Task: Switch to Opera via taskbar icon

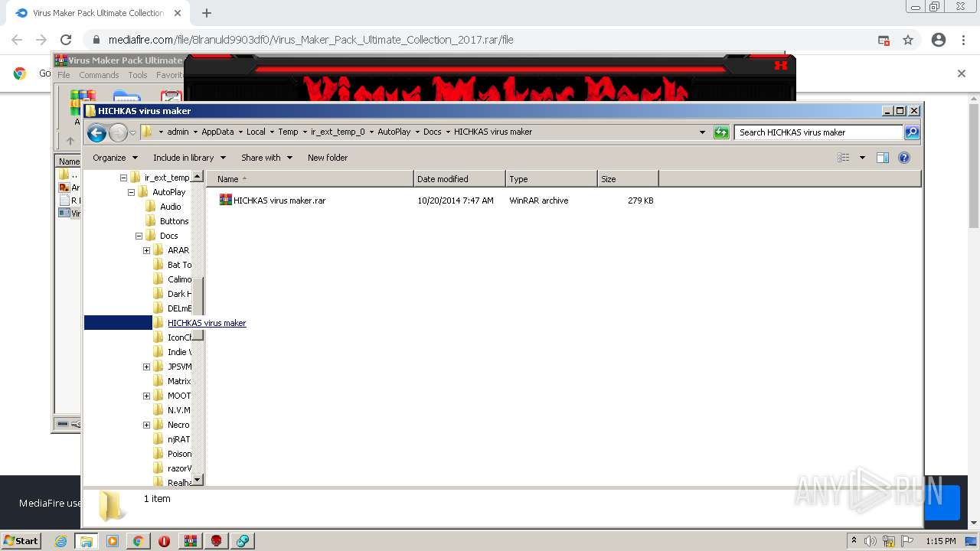Action: point(164,541)
